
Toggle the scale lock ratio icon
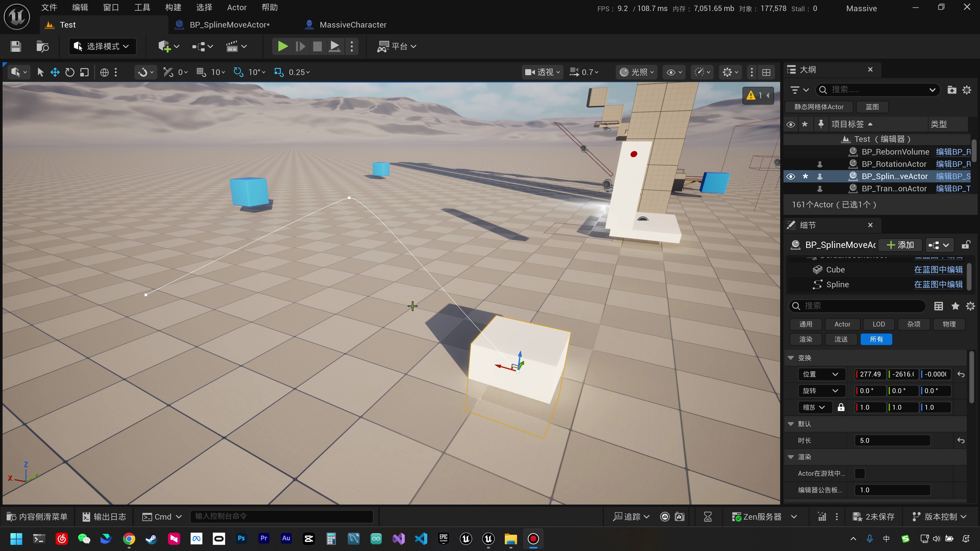[x=841, y=407]
